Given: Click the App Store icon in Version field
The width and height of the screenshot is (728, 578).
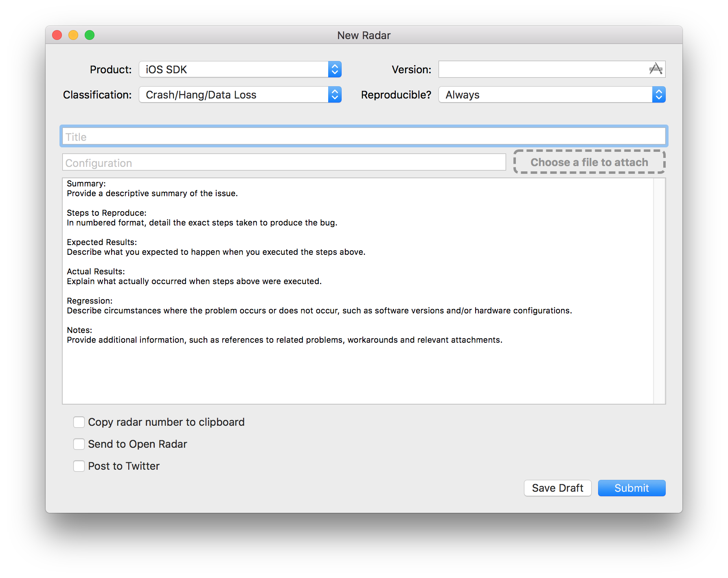Looking at the screenshot, I should (x=656, y=69).
